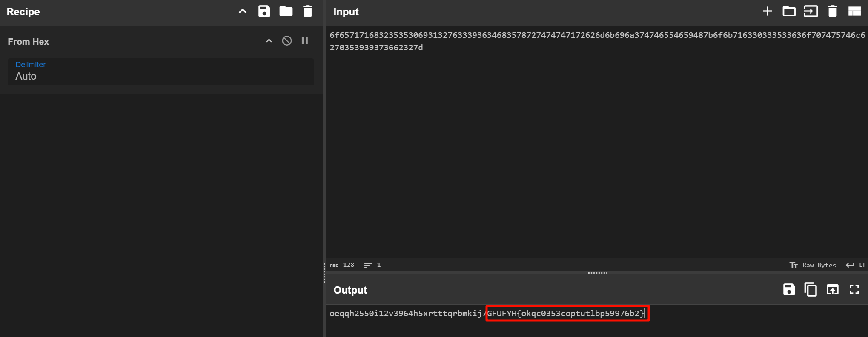The height and width of the screenshot is (337, 868).
Task: Replace input with output
Action: tap(832, 290)
